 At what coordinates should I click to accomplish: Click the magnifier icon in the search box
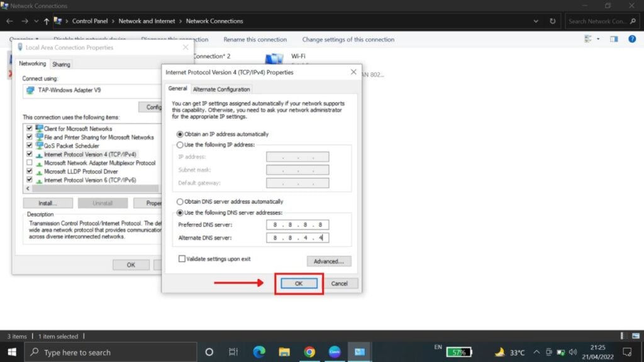tap(633, 21)
